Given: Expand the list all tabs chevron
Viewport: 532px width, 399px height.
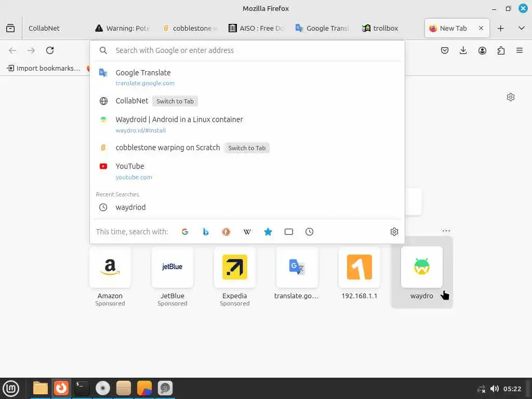Looking at the screenshot, I should click(522, 28).
